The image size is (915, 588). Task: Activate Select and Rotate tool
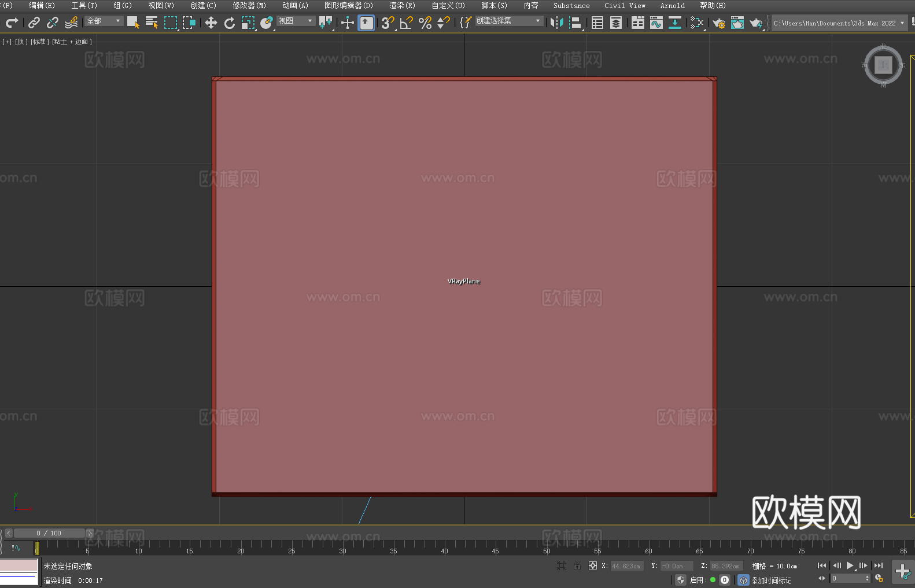pyautogui.click(x=230, y=23)
